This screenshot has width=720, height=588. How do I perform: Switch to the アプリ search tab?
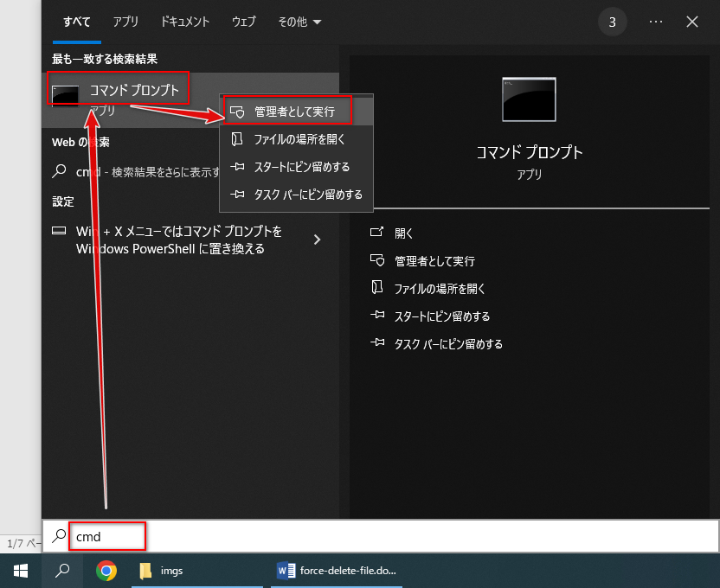[125, 22]
